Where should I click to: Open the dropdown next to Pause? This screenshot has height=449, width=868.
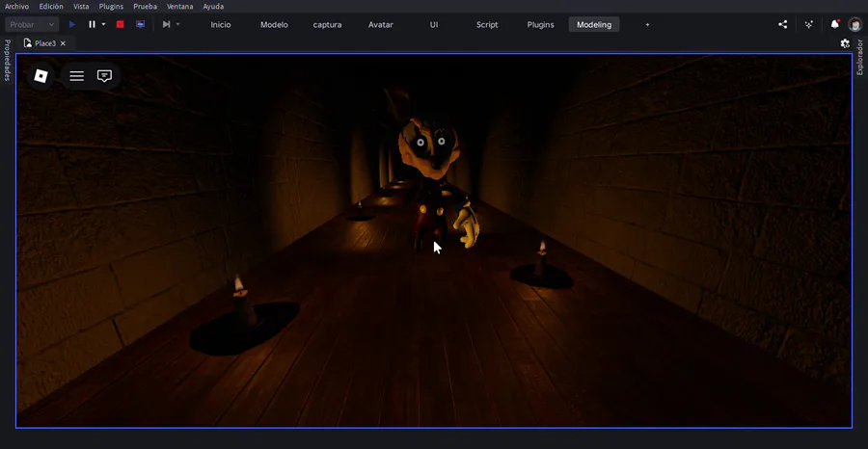pos(103,24)
